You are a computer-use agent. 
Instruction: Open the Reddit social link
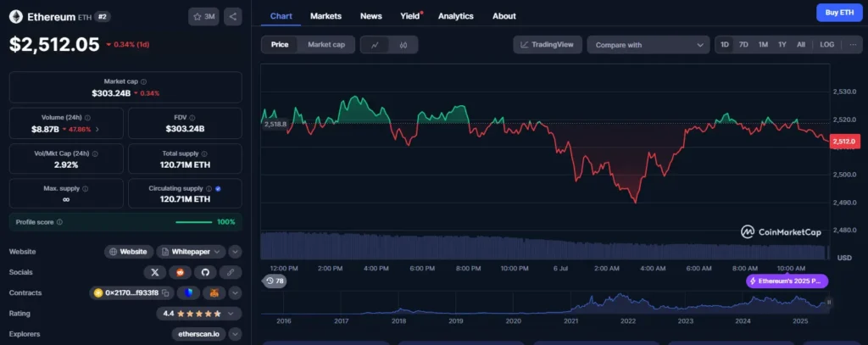pyautogui.click(x=181, y=272)
